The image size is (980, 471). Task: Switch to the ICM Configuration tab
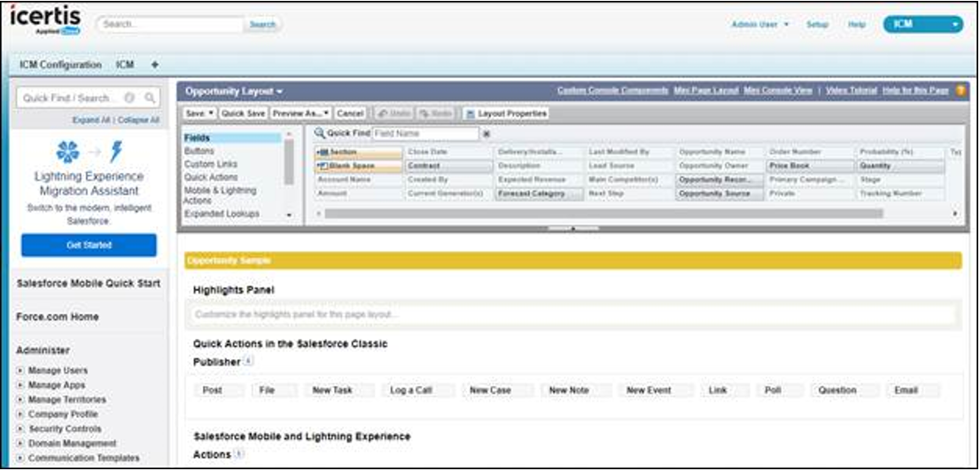pos(60,65)
